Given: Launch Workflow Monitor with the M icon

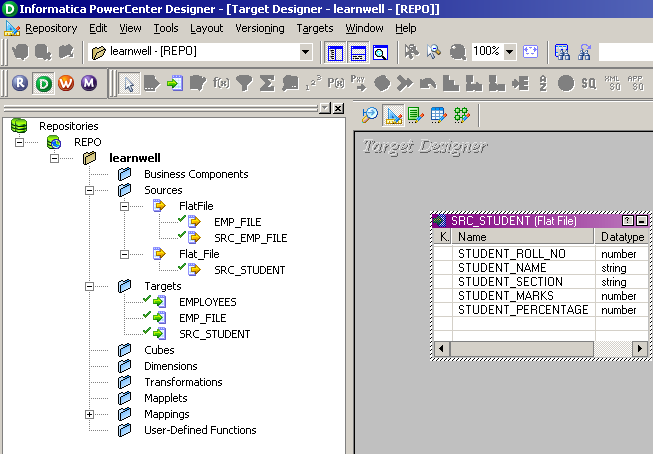Looking at the screenshot, I should click(89, 83).
